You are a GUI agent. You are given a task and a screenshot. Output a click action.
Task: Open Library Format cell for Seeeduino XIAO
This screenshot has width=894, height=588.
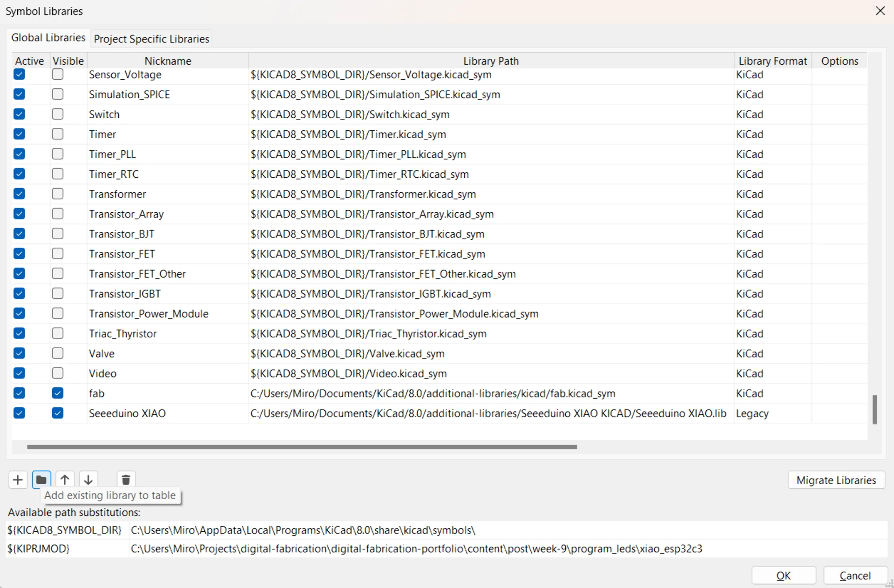773,413
